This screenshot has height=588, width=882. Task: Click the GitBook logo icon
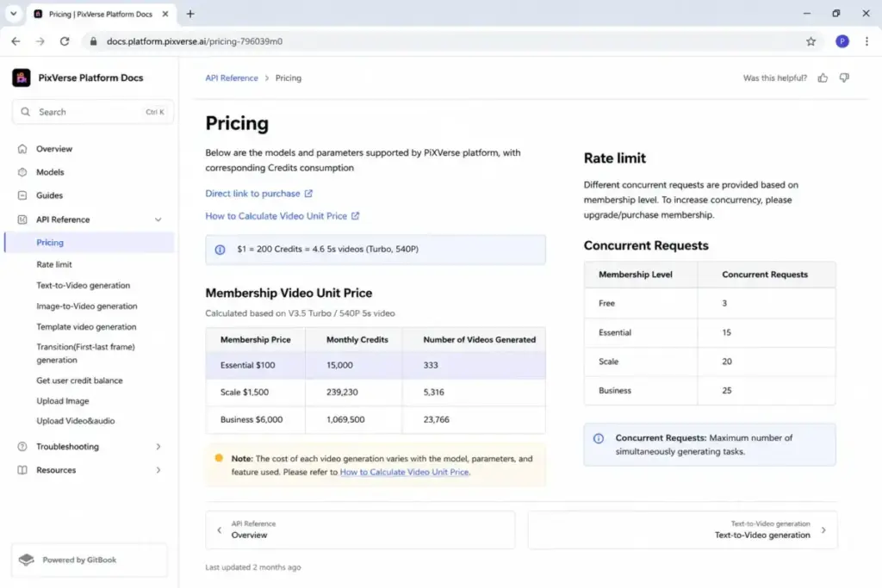point(27,560)
